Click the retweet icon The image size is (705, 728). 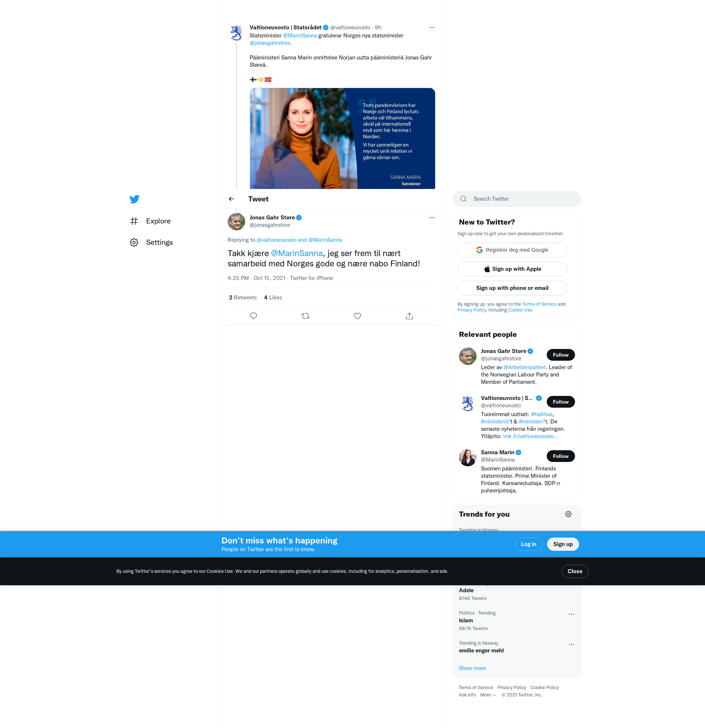(x=305, y=316)
